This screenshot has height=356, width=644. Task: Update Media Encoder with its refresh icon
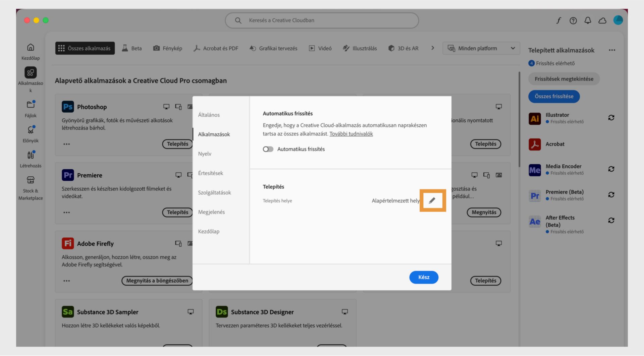(611, 169)
